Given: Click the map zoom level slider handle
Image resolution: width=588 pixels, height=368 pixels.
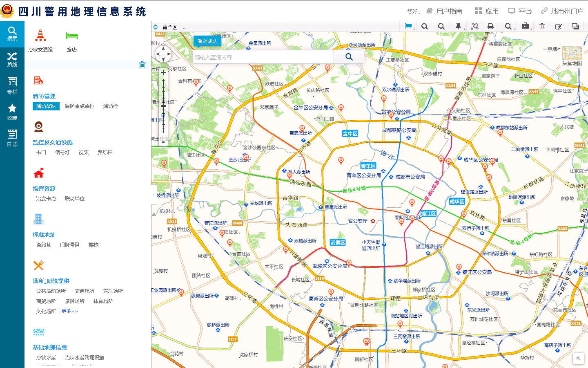Looking at the screenshot, I should (x=163, y=106).
